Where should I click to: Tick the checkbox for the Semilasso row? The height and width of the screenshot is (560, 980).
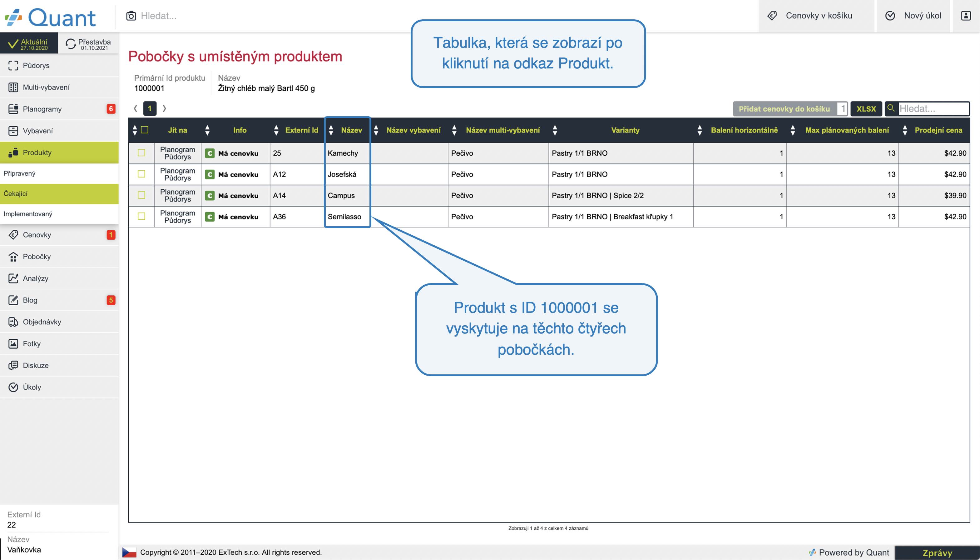[141, 216]
